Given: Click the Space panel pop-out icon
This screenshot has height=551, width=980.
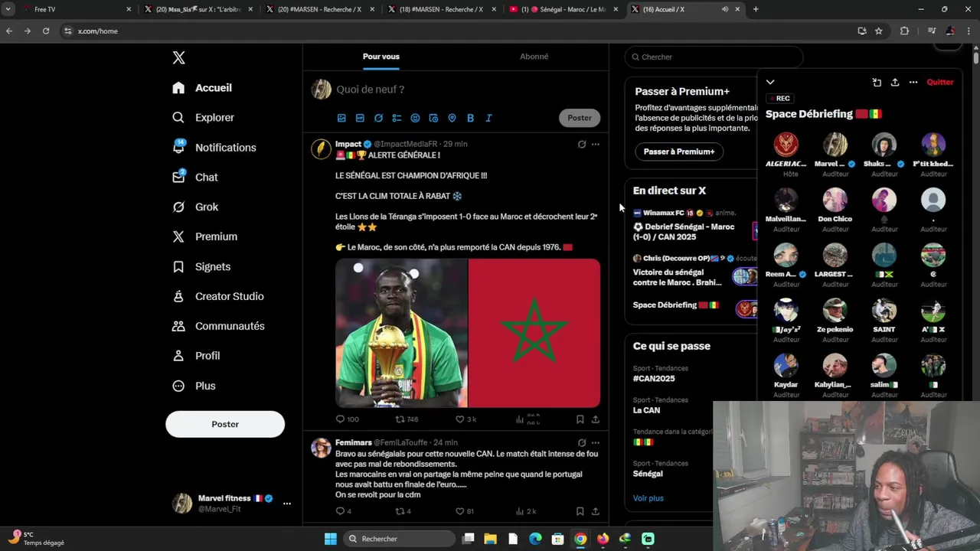Looking at the screenshot, I should point(877,82).
